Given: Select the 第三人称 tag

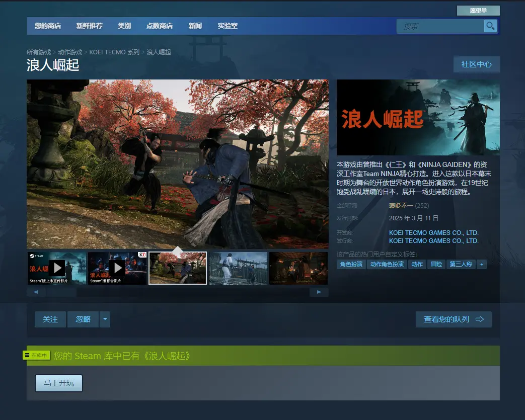Looking at the screenshot, I should (x=461, y=264).
